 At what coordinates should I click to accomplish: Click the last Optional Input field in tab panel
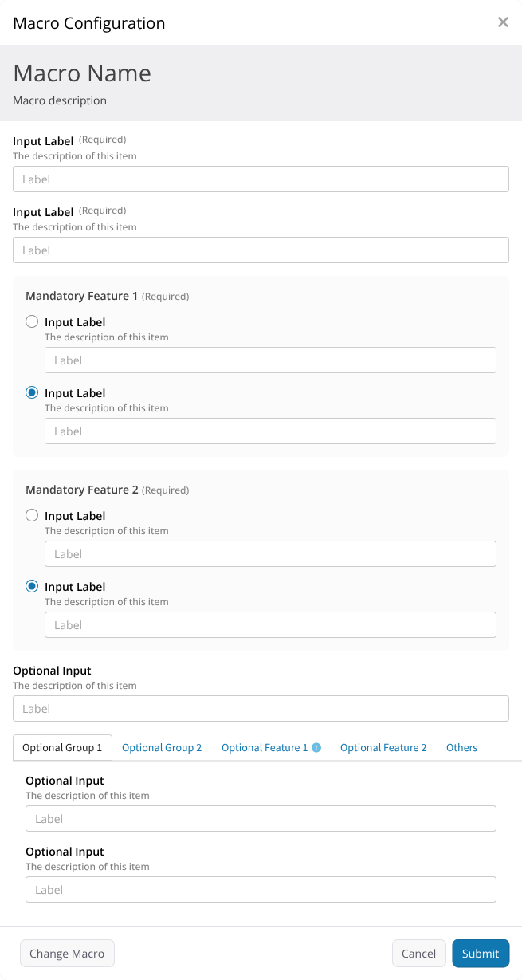(261, 890)
